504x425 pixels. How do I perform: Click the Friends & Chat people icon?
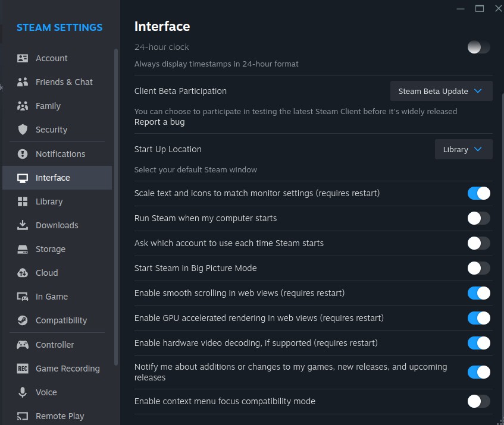click(23, 82)
